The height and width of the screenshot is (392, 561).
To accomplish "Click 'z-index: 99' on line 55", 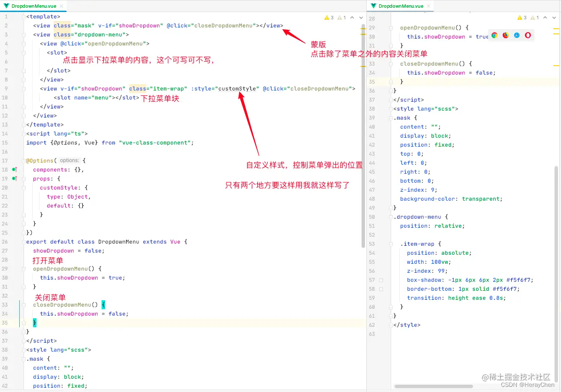I will point(426,271).
